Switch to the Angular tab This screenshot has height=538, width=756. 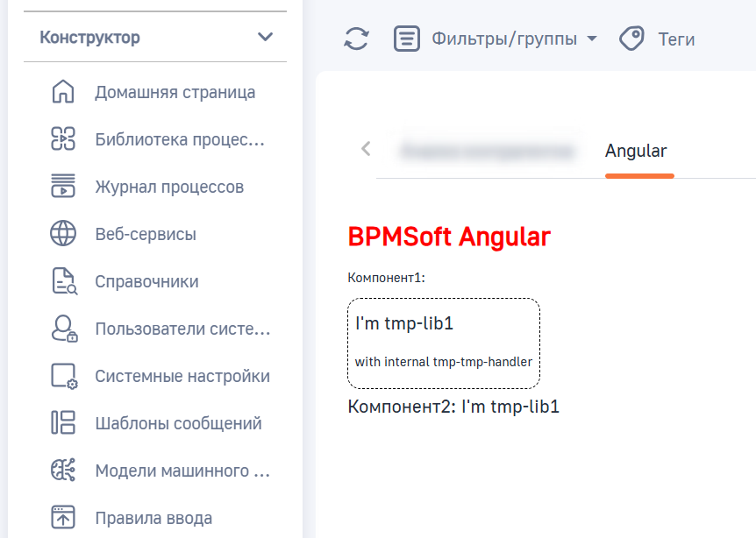pos(636,151)
